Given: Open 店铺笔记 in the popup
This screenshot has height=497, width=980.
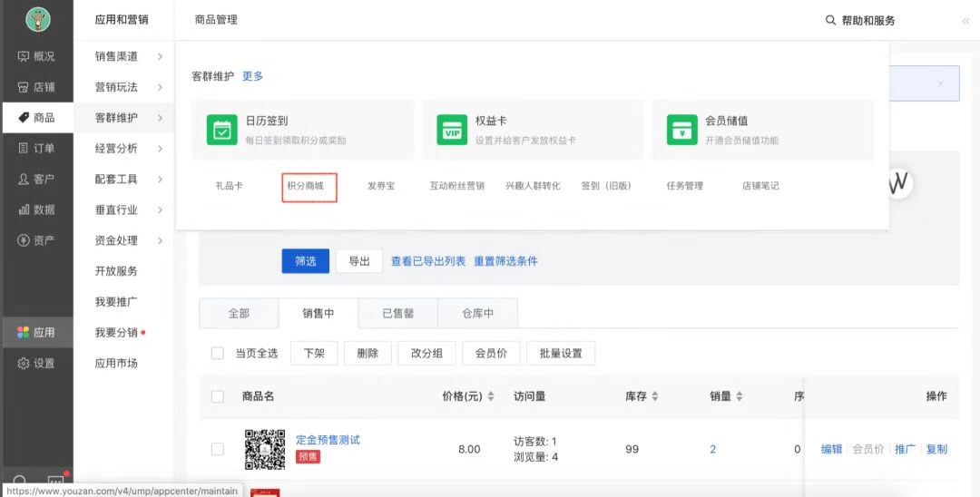Looking at the screenshot, I should [760, 185].
